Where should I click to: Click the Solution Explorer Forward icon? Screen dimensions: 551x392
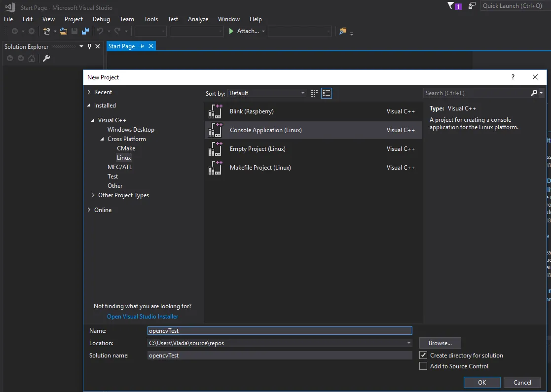pos(21,58)
